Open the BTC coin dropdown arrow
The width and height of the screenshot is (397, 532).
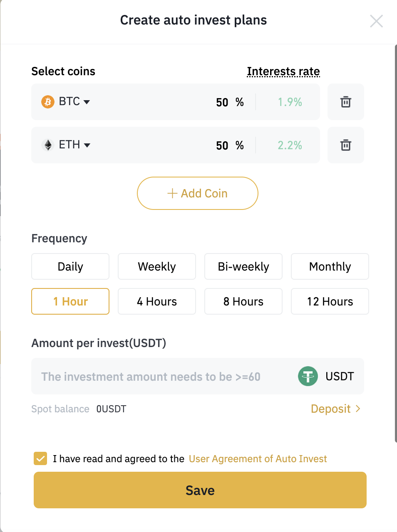(x=87, y=102)
